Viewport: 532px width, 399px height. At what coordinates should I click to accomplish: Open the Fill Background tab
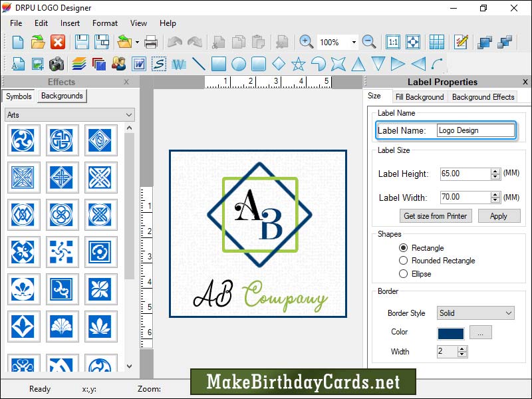(420, 96)
